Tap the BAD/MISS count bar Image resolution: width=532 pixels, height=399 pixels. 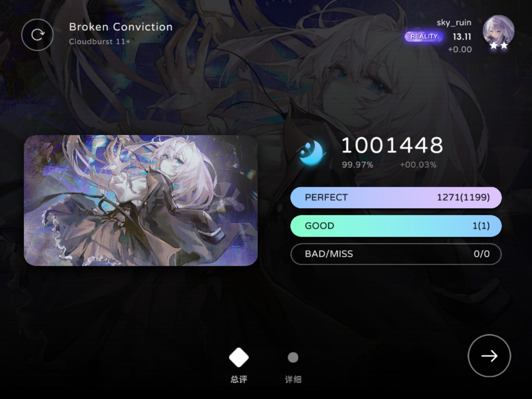click(x=396, y=254)
